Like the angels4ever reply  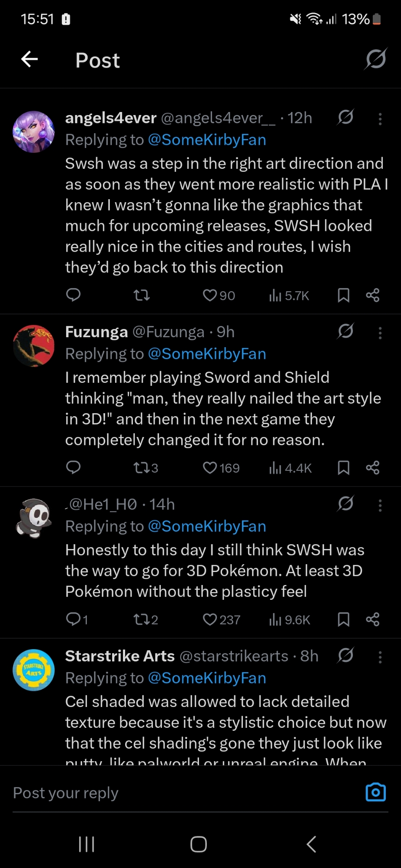tap(210, 296)
